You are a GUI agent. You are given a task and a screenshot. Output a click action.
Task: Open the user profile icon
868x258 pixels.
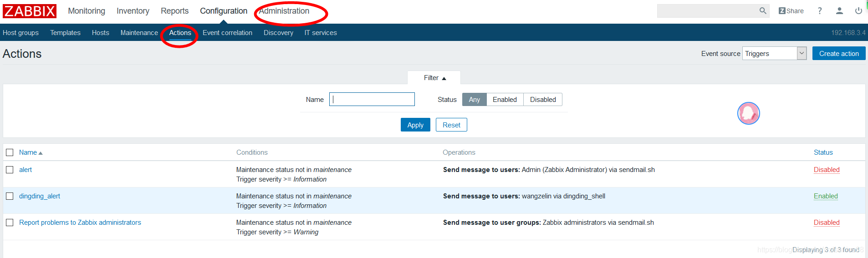pos(839,11)
